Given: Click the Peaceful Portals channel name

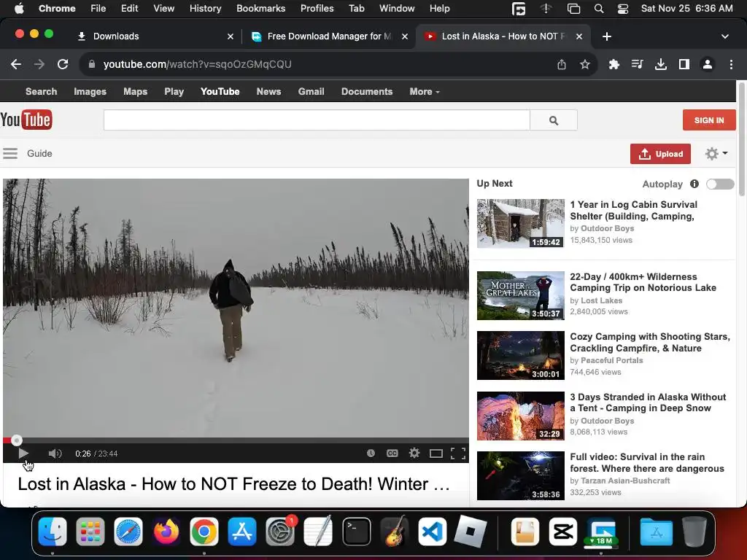Looking at the screenshot, I should (x=612, y=360).
